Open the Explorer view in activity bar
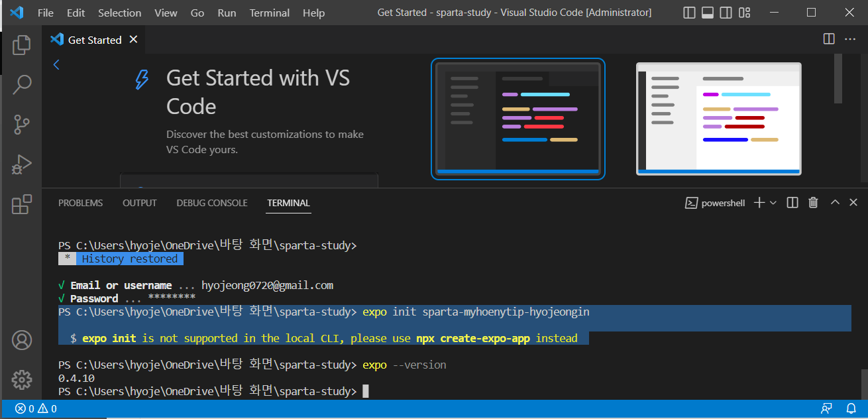Image resolution: width=868 pixels, height=419 pixels. pyautogui.click(x=22, y=45)
